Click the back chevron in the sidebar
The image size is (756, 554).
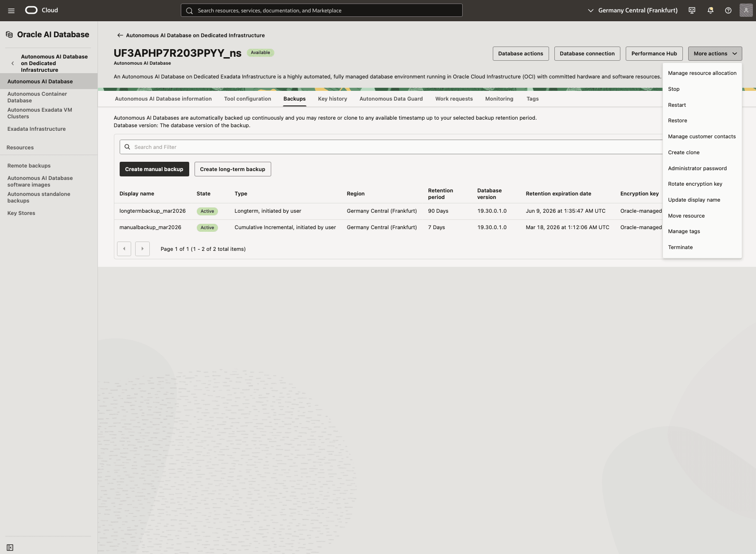pos(12,63)
